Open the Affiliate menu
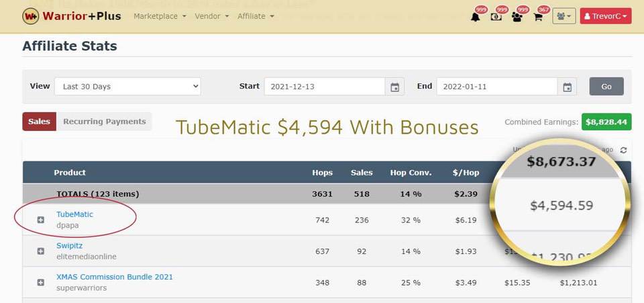The height and width of the screenshot is (303, 644). tap(256, 16)
